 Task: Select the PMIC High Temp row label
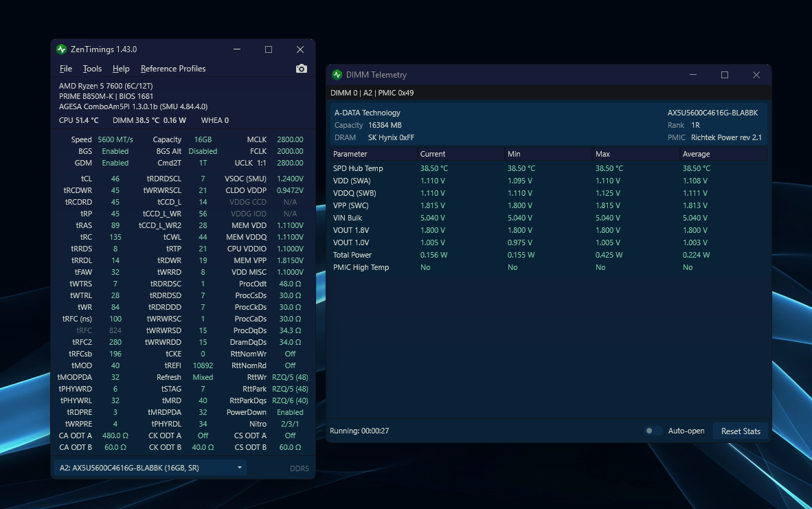(x=361, y=267)
